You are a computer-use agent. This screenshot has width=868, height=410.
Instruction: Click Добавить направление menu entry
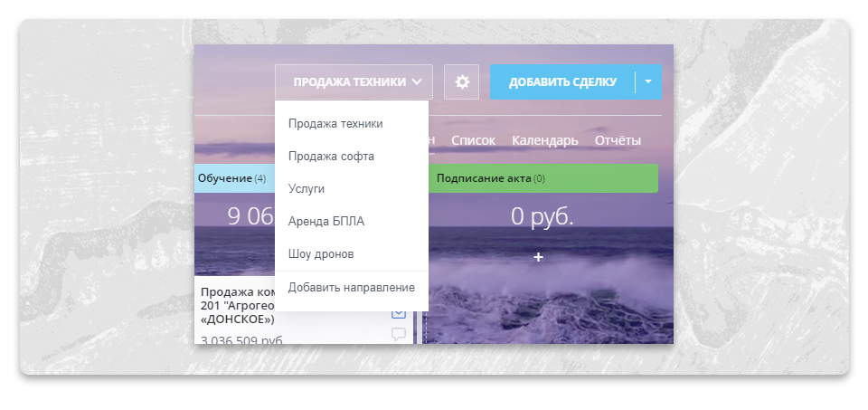point(351,288)
